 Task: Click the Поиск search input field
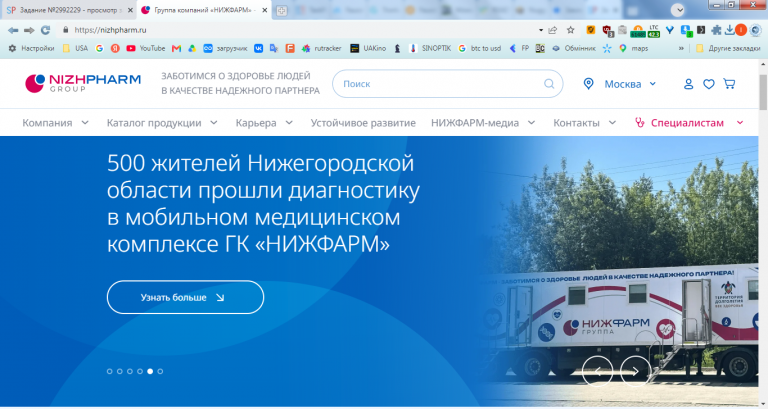447,84
